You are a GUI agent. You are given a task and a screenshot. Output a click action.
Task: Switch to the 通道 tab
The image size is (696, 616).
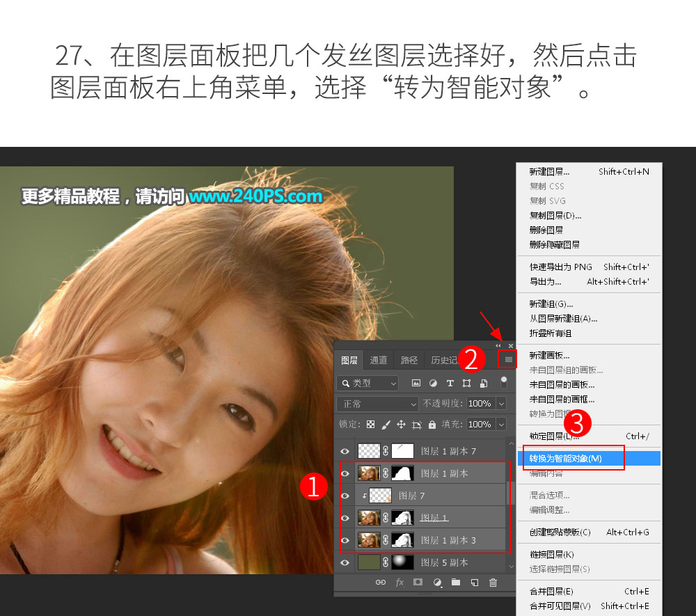(x=378, y=360)
